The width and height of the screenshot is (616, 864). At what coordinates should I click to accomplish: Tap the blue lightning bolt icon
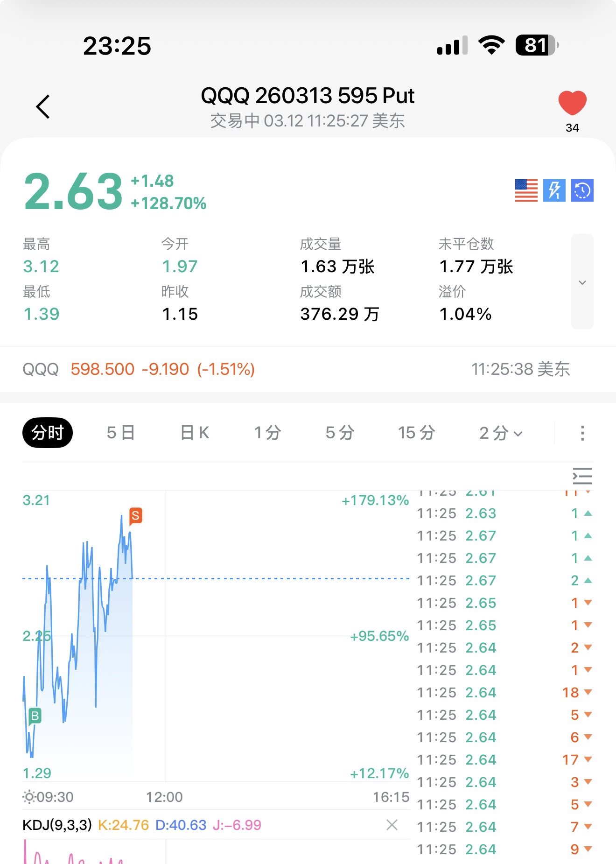pos(554,190)
